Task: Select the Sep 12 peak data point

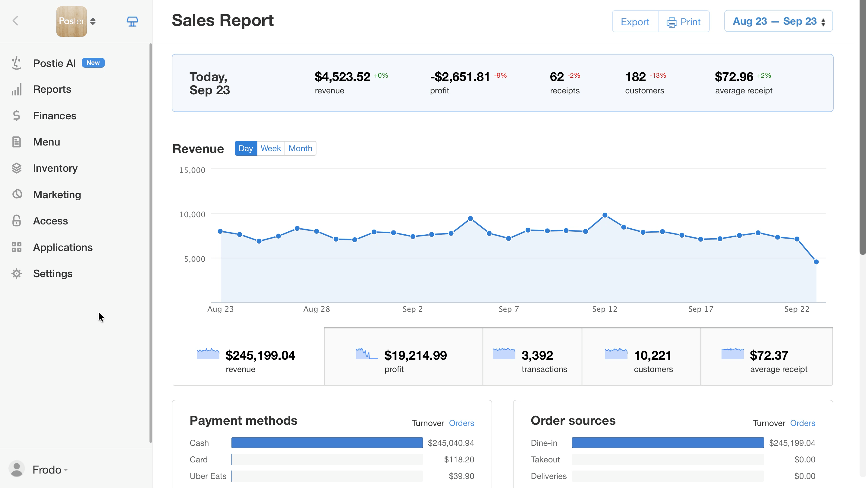Action: point(605,215)
